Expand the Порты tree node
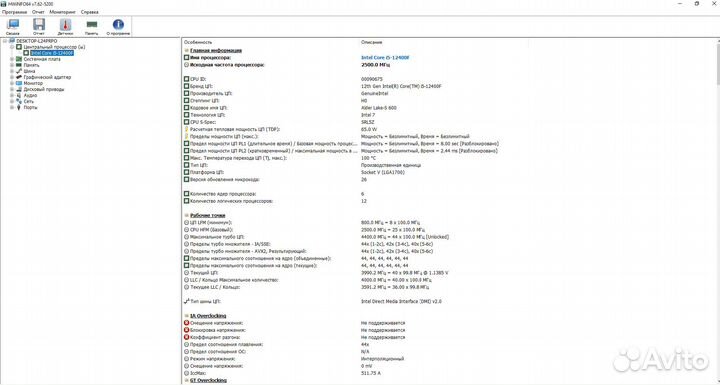The image size is (720, 385). point(12,107)
